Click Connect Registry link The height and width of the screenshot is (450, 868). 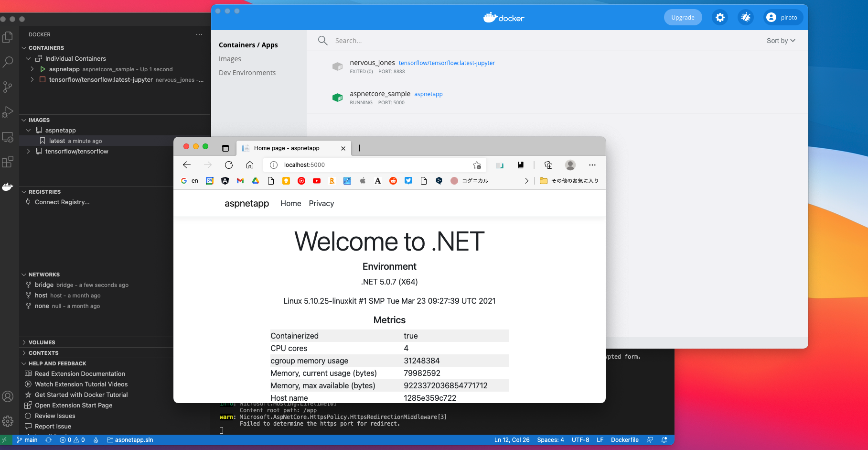click(x=62, y=202)
